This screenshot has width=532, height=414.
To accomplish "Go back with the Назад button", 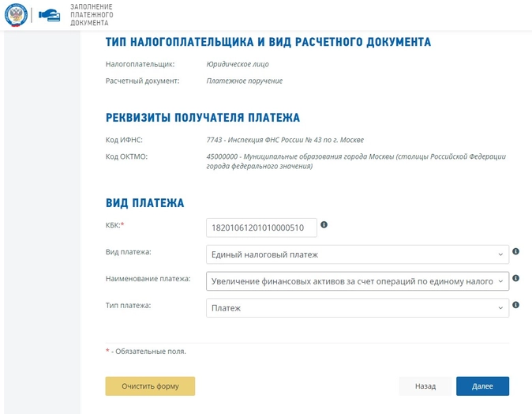I will 425,386.
